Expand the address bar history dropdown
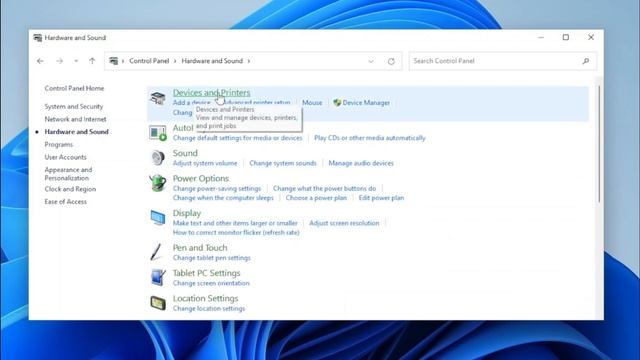The height and width of the screenshot is (360, 640). (371, 61)
